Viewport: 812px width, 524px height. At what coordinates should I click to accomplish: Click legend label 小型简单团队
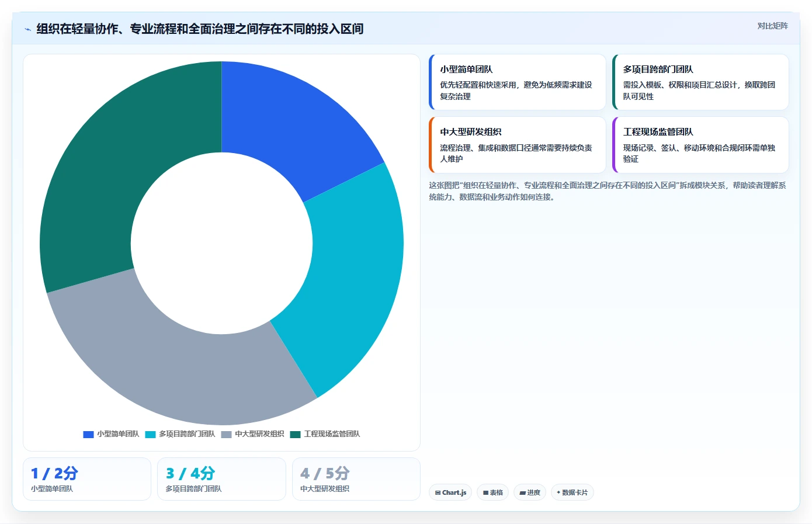(x=118, y=434)
